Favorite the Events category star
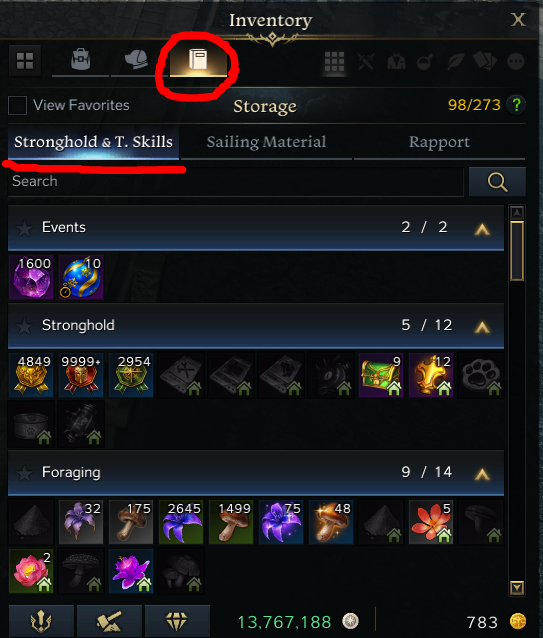The image size is (543, 638). click(x=24, y=228)
